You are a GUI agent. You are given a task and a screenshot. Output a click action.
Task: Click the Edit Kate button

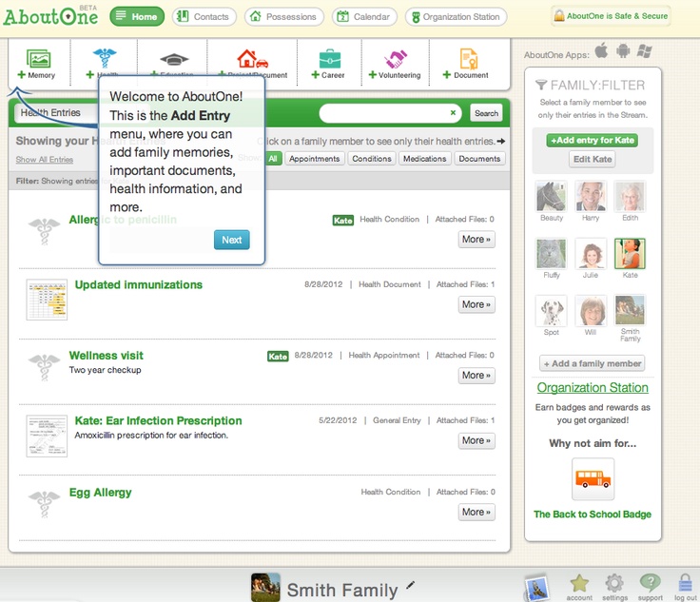[593, 159]
